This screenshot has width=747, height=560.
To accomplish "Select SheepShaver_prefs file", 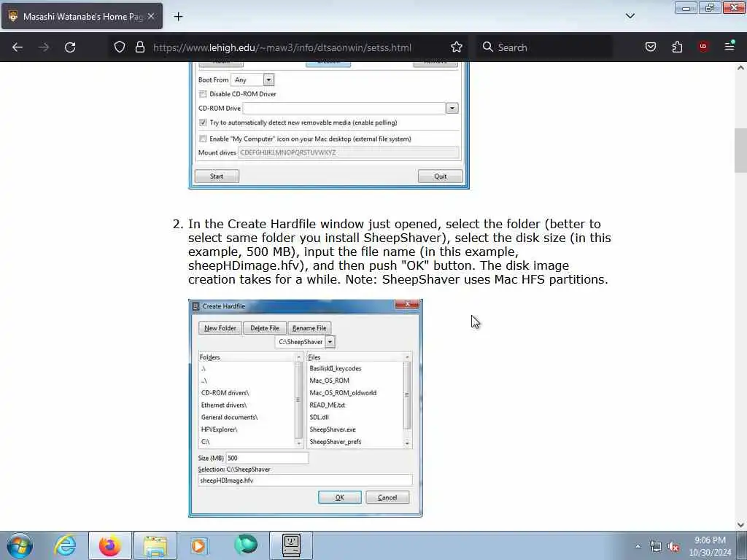I will (x=336, y=442).
